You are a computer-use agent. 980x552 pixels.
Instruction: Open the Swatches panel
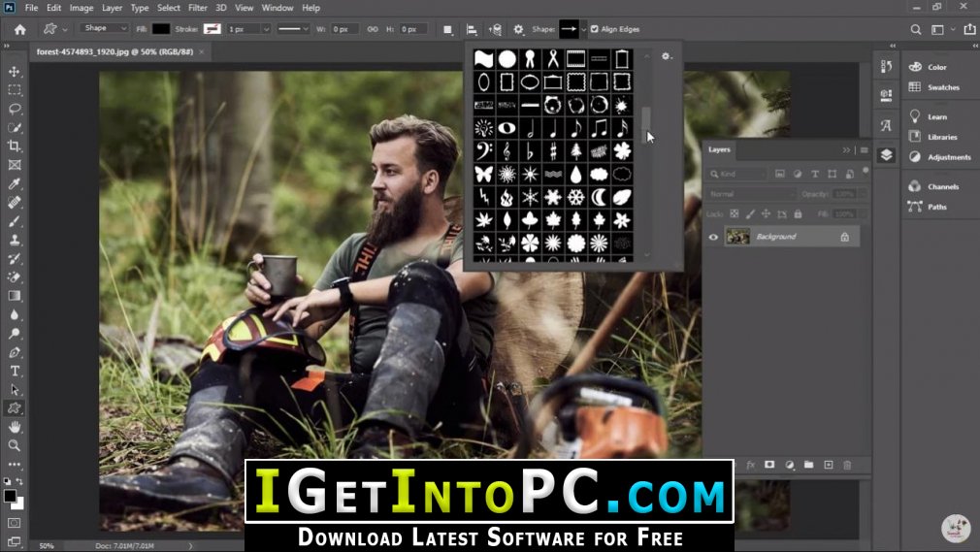(x=943, y=87)
